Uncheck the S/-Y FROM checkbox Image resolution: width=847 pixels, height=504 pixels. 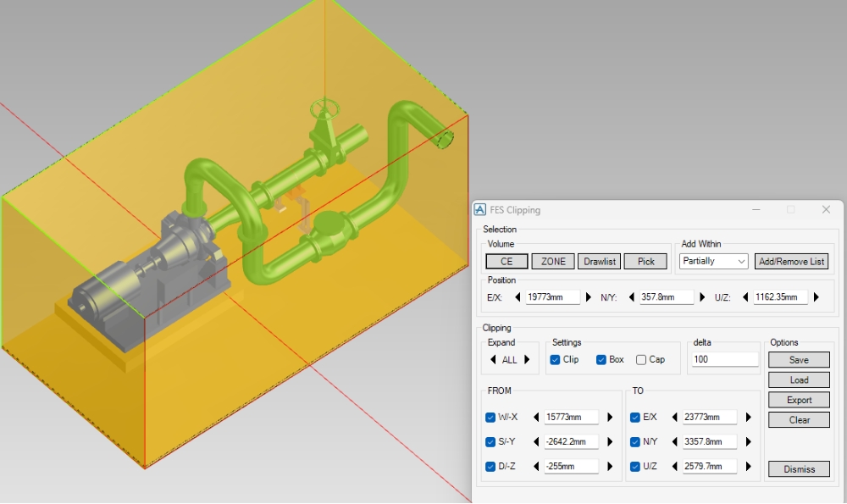[x=490, y=442]
